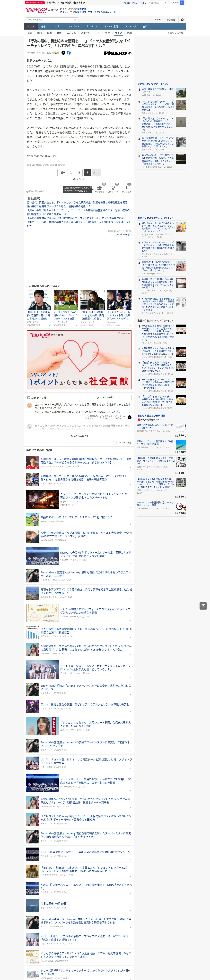Open the FIGARO.jp publisher logo
The image size is (210, 980).
click(x=117, y=53)
